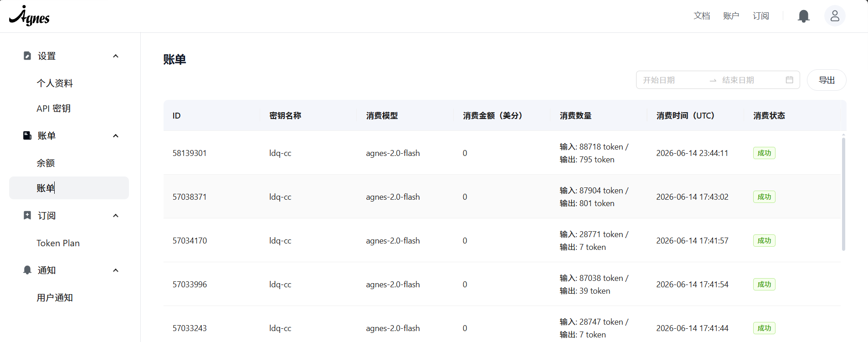Screen dimensions: 868x342
Task: Collapse the 账单 sidebar section chevron
Action: point(116,136)
